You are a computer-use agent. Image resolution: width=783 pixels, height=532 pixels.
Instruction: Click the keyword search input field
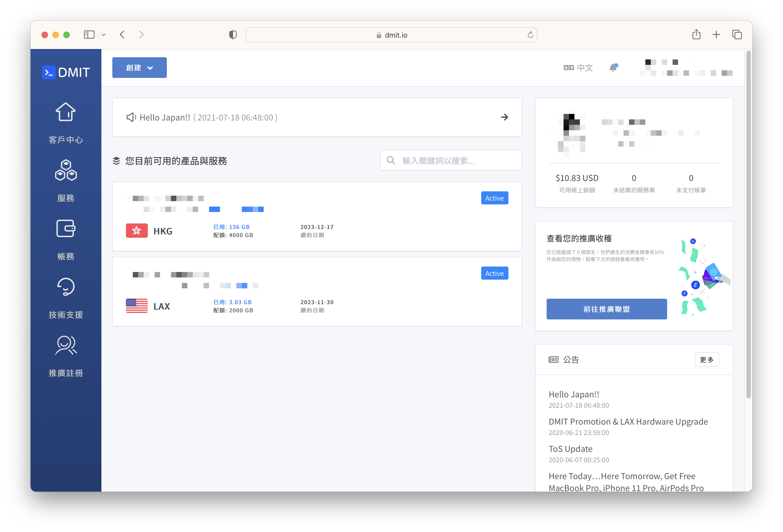[451, 161]
